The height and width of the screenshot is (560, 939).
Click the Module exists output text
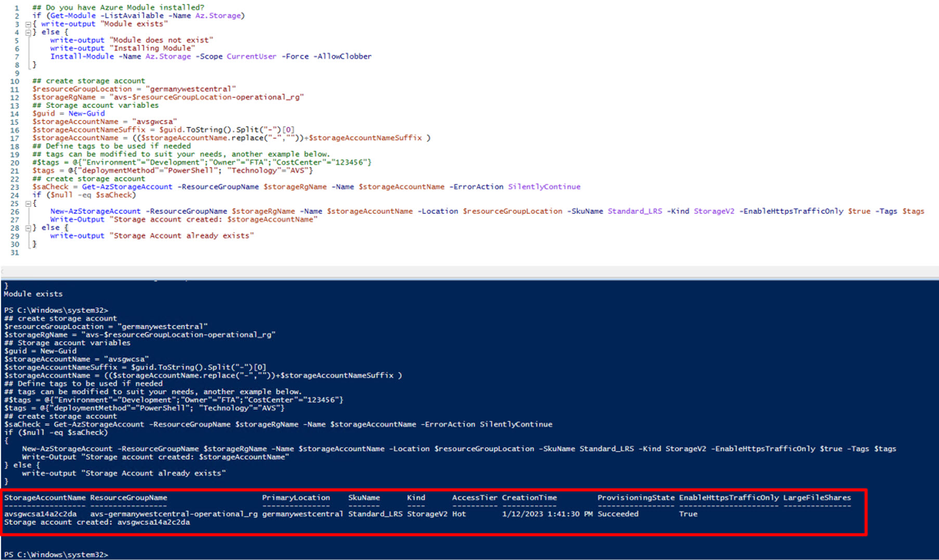click(x=33, y=293)
